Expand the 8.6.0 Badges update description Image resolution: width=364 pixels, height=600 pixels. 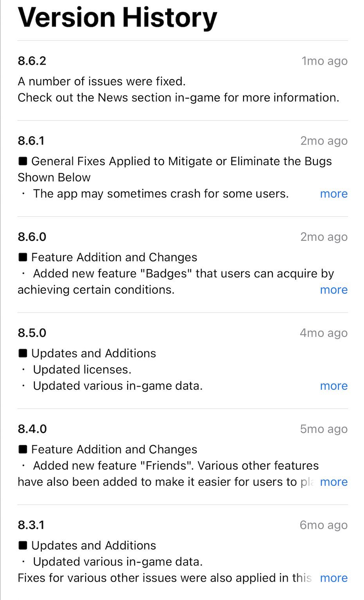coord(333,290)
